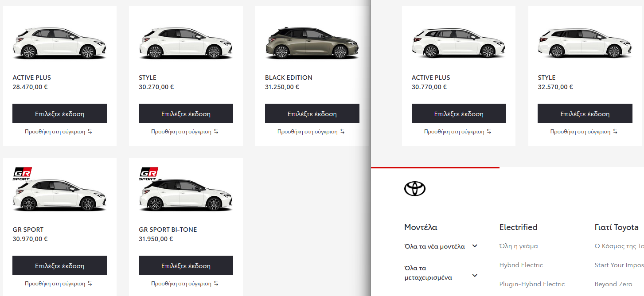The width and height of the screenshot is (644, 296).
Task: Add wagon Active Plus 30.770,00 € to comparison
Action: click(x=454, y=132)
